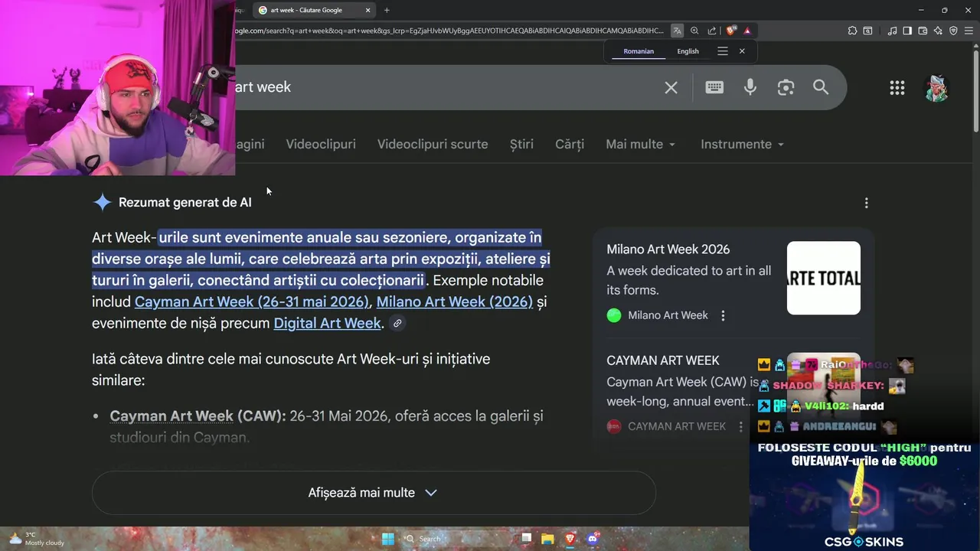Open Digital Art Week link
Screen dimensions: 980x551
[327, 323]
